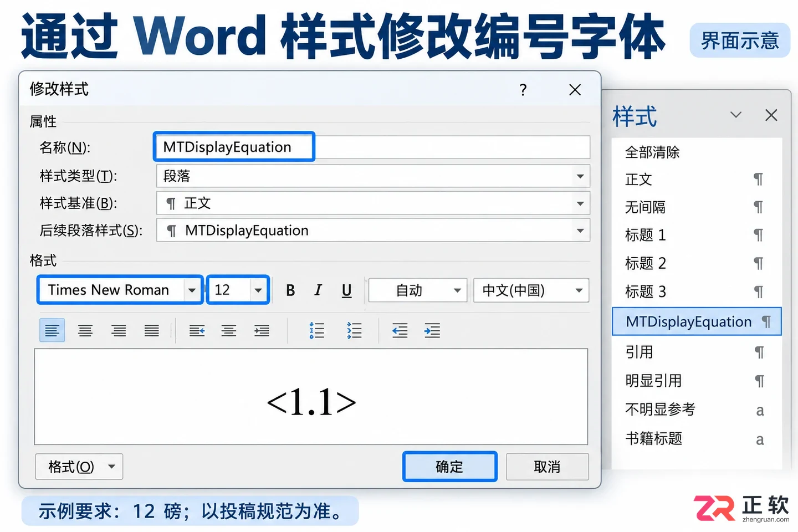Select 正文 style in Styles pane

pos(697,180)
